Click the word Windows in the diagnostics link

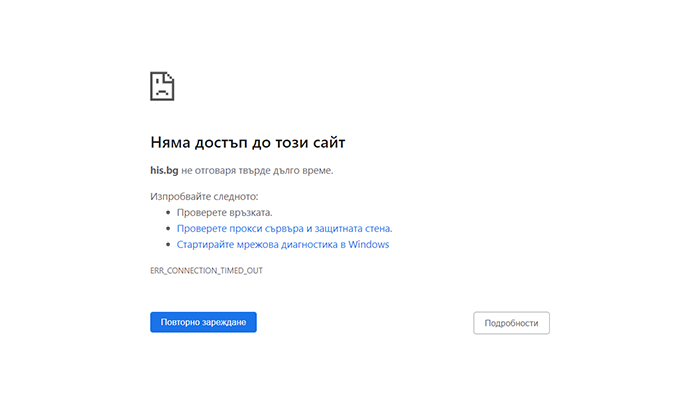(369, 245)
